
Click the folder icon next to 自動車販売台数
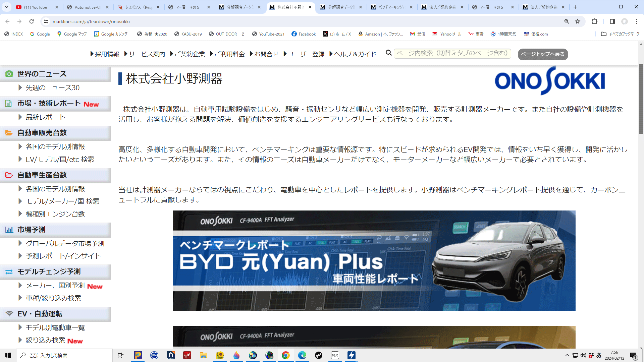[x=9, y=133]
